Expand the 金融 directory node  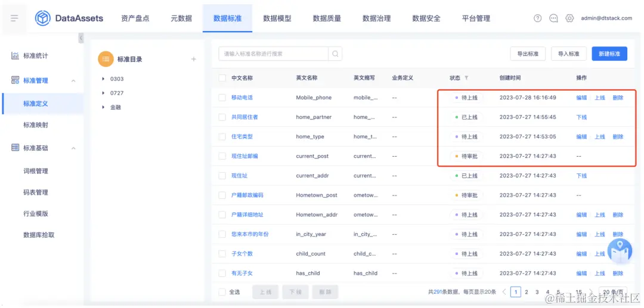pos(103,107)
